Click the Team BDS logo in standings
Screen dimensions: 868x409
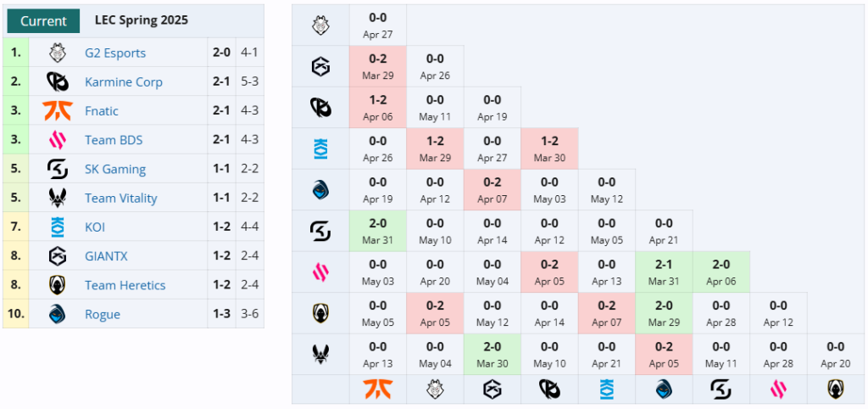[x=58, y=140]
